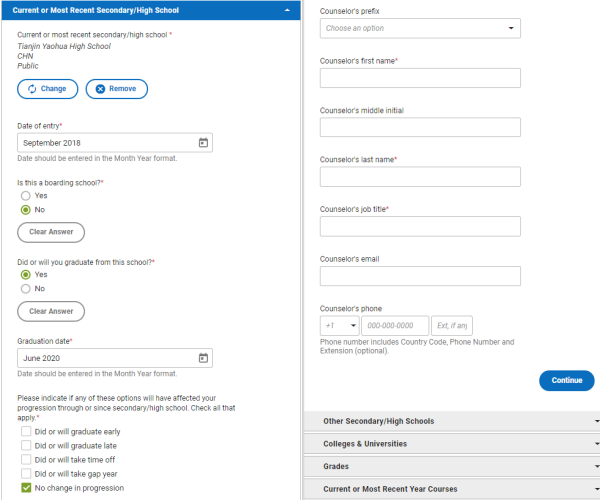Open the Counselor's prefix dropdown

420,28
